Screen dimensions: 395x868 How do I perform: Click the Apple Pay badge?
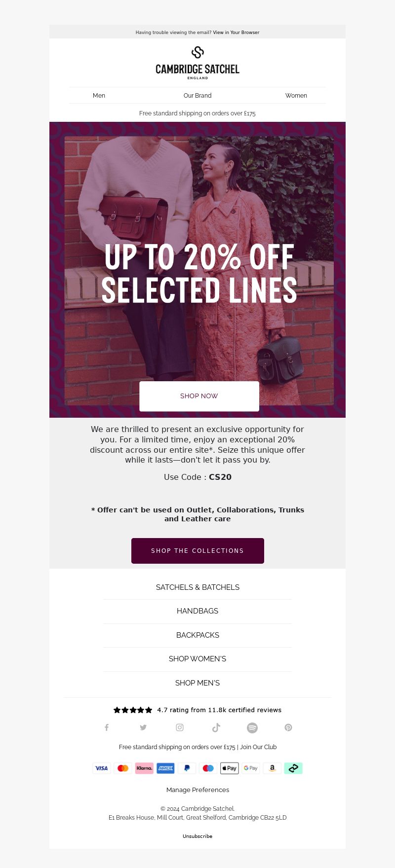coord(230,768)
